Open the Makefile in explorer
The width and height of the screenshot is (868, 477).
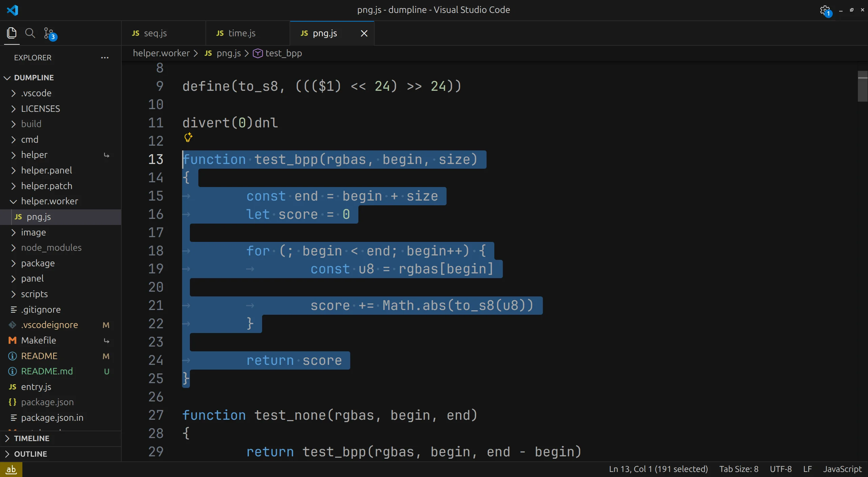(x=38, y=340)
